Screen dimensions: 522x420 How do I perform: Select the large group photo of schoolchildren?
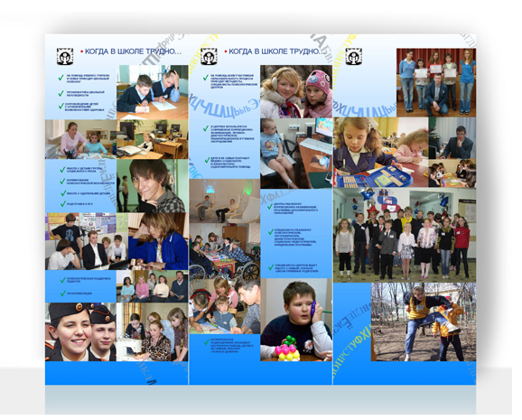(x=405, y=235)
